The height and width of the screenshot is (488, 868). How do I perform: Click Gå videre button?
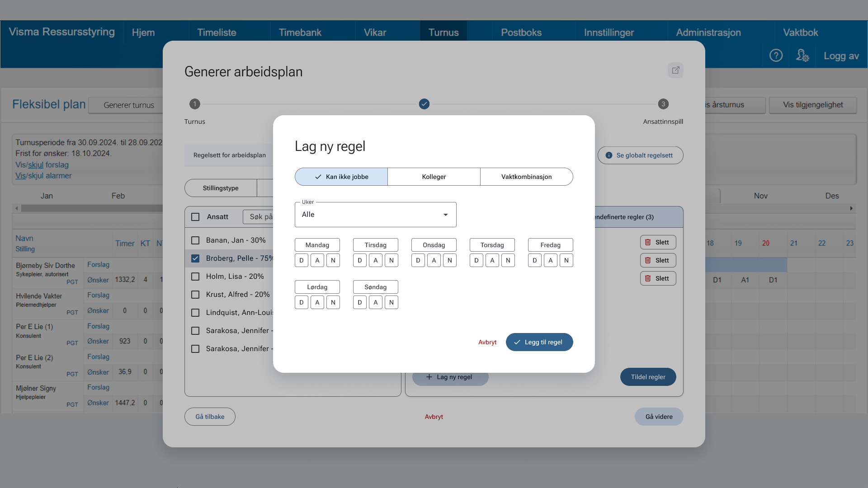pos(659,417)
